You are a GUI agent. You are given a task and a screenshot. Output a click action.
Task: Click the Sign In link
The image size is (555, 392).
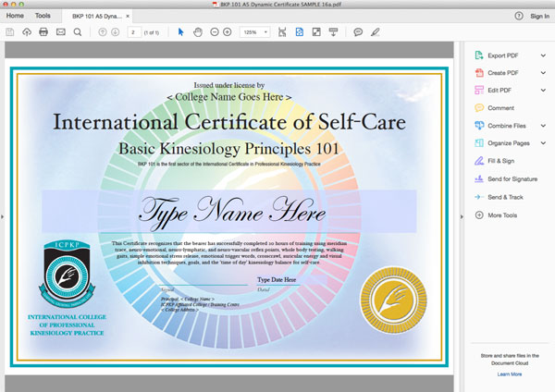coord(540,17)
